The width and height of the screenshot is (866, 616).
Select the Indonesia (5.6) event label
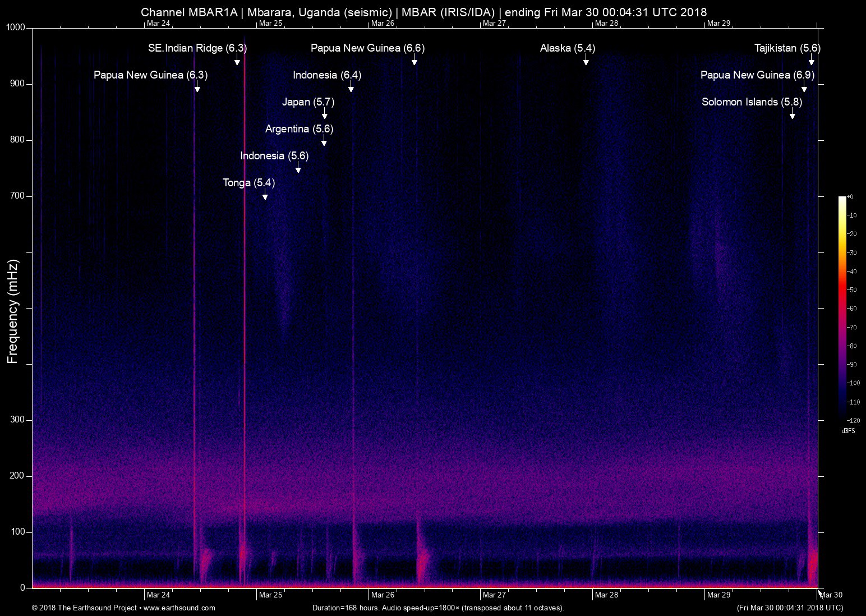point(274,156)
